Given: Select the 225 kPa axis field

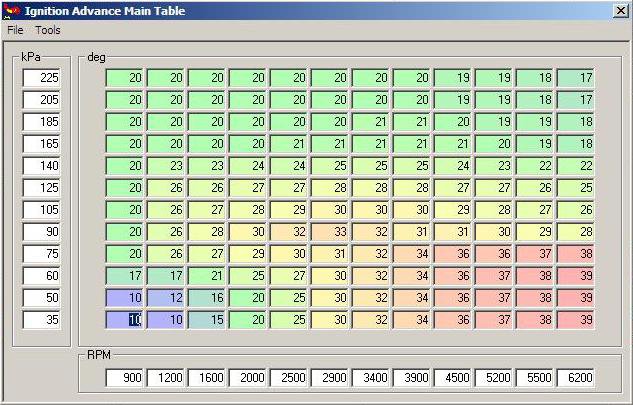Looking at the screenshot, I should tap(41, 78).
